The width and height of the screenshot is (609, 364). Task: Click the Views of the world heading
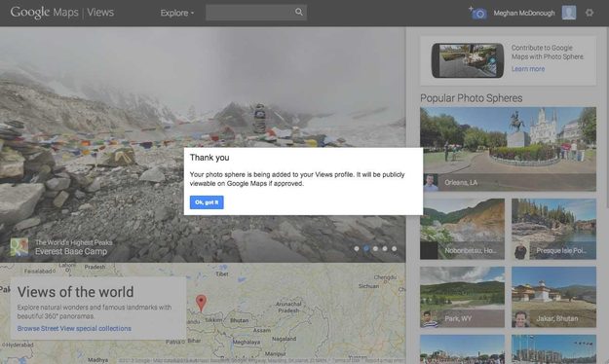tap(75, 292)
